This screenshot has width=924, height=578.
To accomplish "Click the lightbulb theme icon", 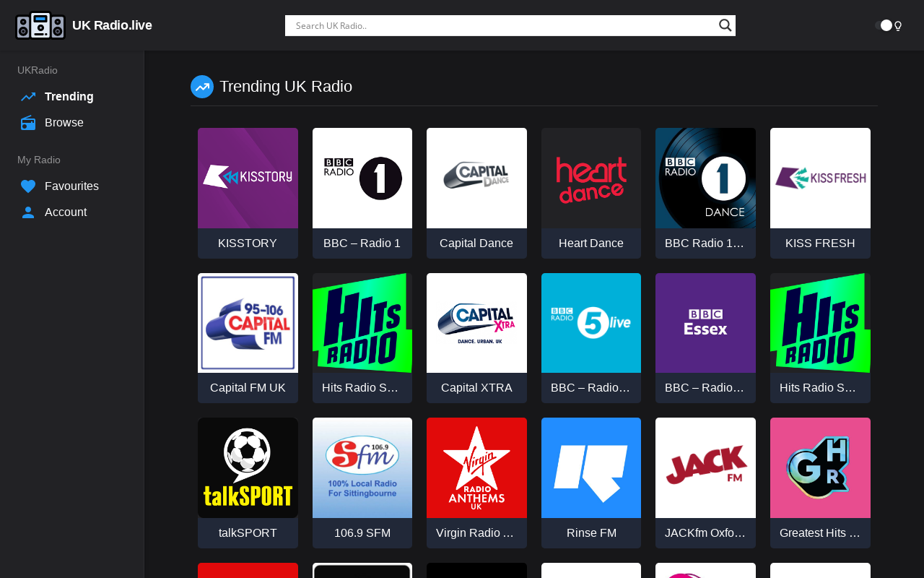I will (x=898, y=26).
